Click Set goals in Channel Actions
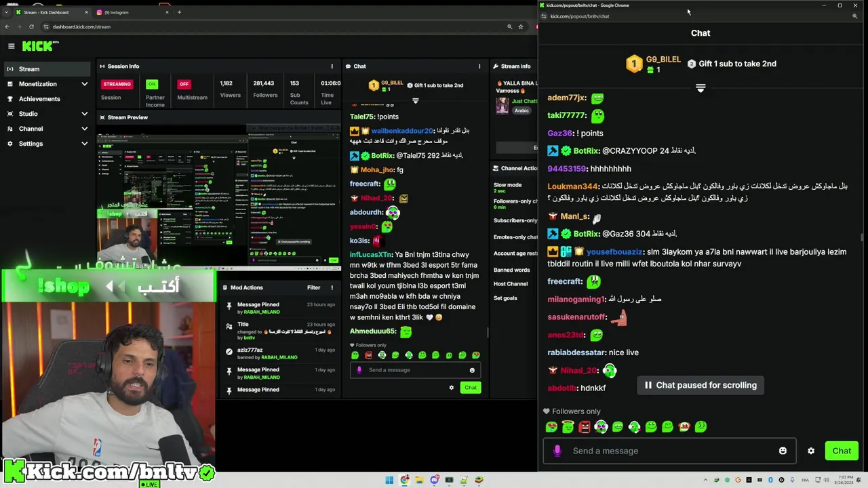 pyautogui.click(x=505, y=298)
